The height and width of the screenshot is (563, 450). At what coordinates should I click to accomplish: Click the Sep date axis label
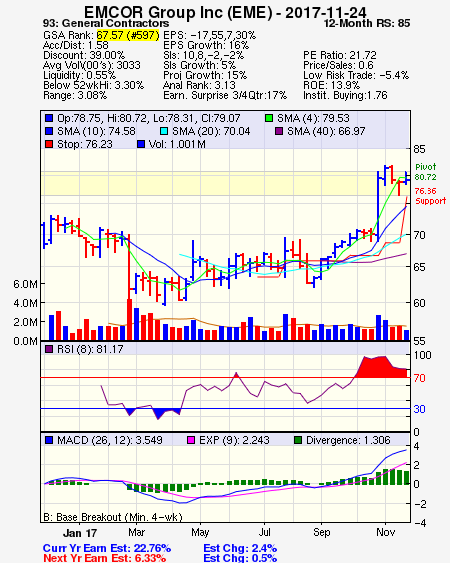[x=321, y=532]
